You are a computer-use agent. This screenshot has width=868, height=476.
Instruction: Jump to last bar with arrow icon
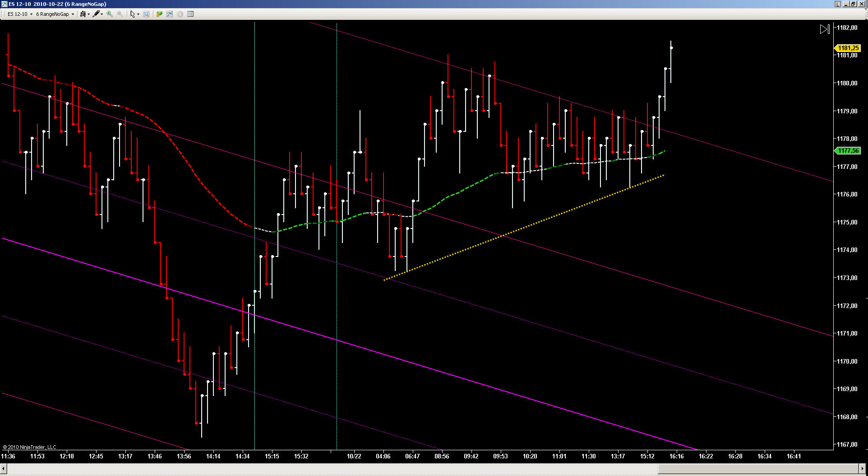click(825, 29)
